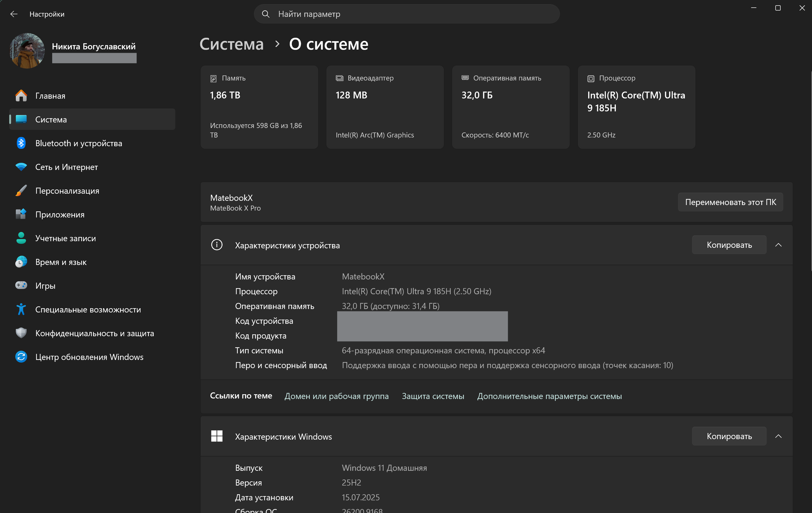This screenshot has width=812, height=513.
Task: Focus the Найти параметр search field
Action: (x=407, y=14)
